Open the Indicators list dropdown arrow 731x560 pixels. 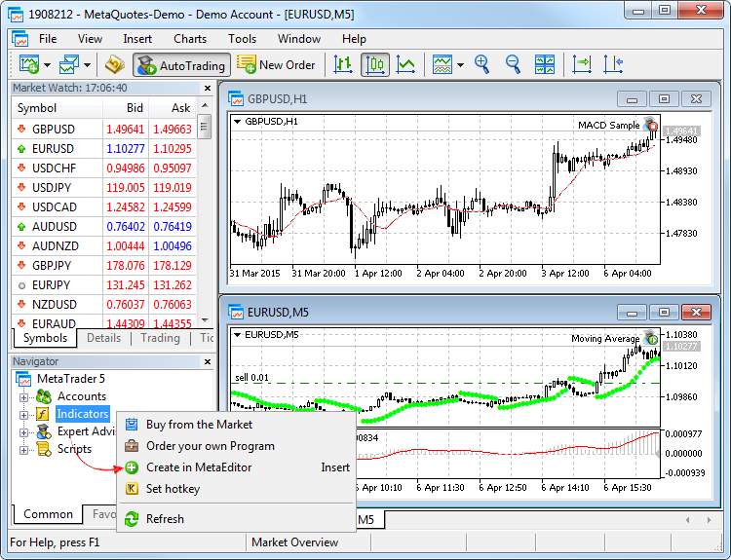pos(461,65)
